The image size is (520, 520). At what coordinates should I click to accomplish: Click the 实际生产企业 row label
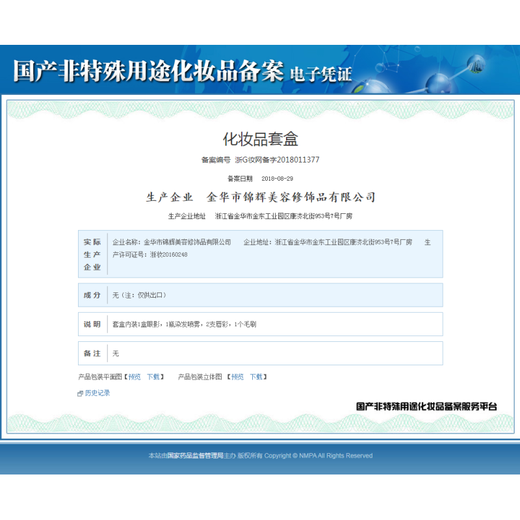tap(92, 254)
